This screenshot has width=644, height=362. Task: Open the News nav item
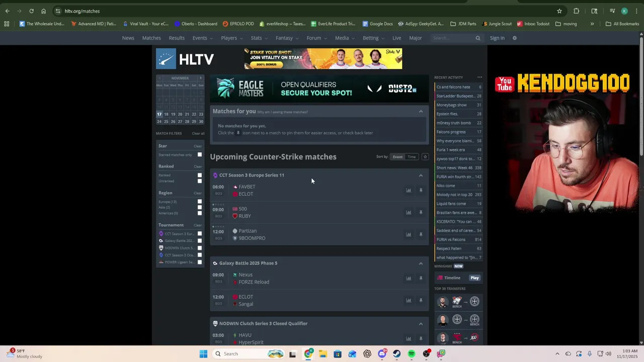[x=128, y=38]
